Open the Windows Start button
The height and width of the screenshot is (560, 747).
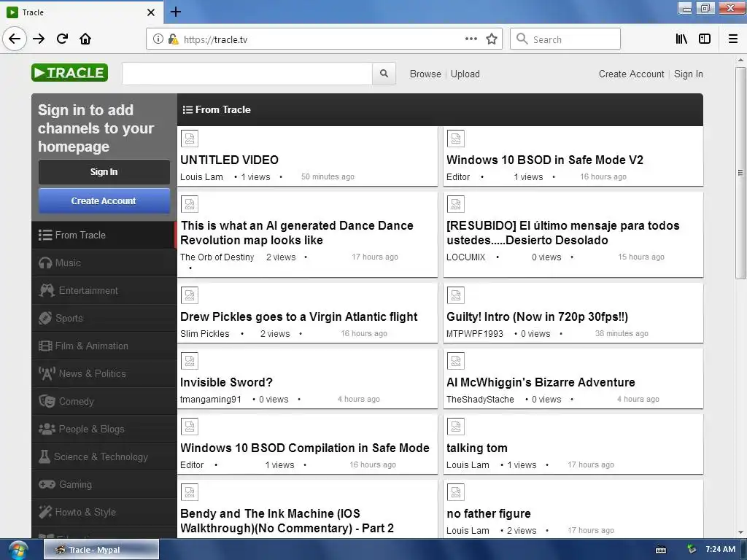pos(18,550)
